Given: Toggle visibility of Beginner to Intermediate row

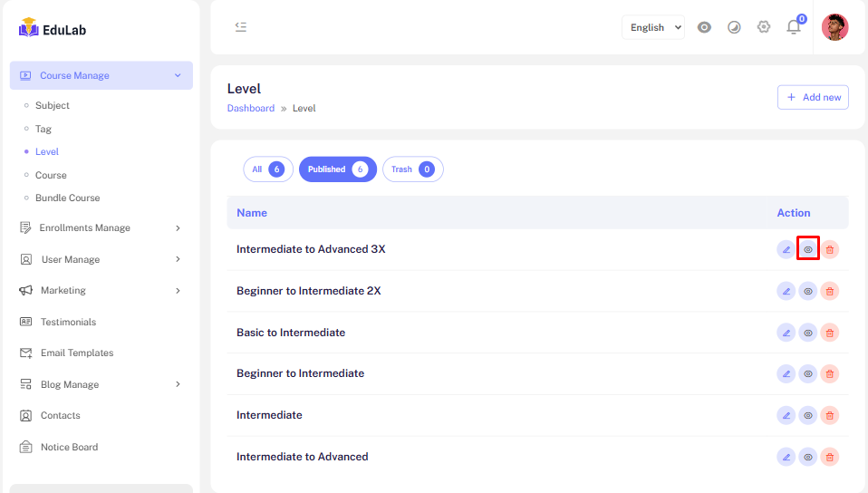Looking at the screenshot, I should [808, 373].
